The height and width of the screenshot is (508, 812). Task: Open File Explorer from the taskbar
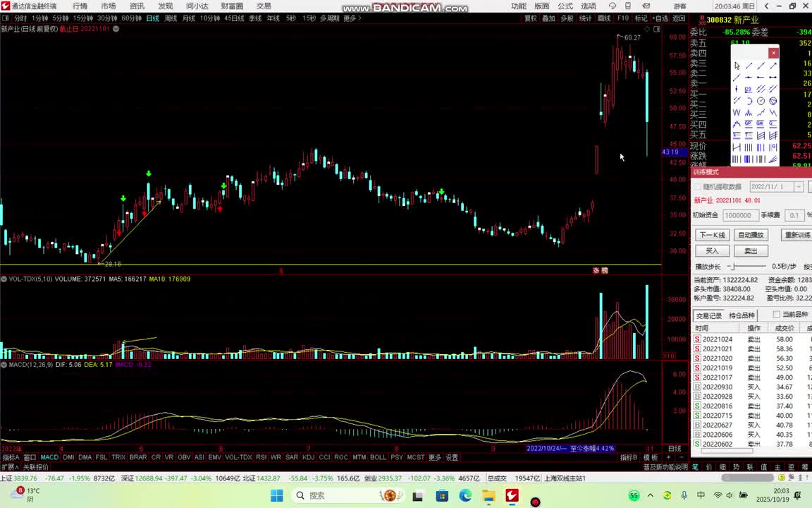488,495
